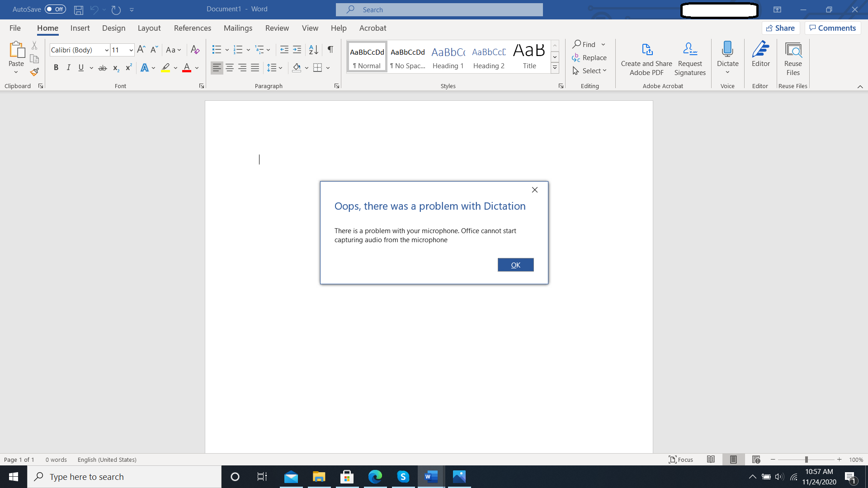Click the Format Painter brush icon

[x=34, y=72]
